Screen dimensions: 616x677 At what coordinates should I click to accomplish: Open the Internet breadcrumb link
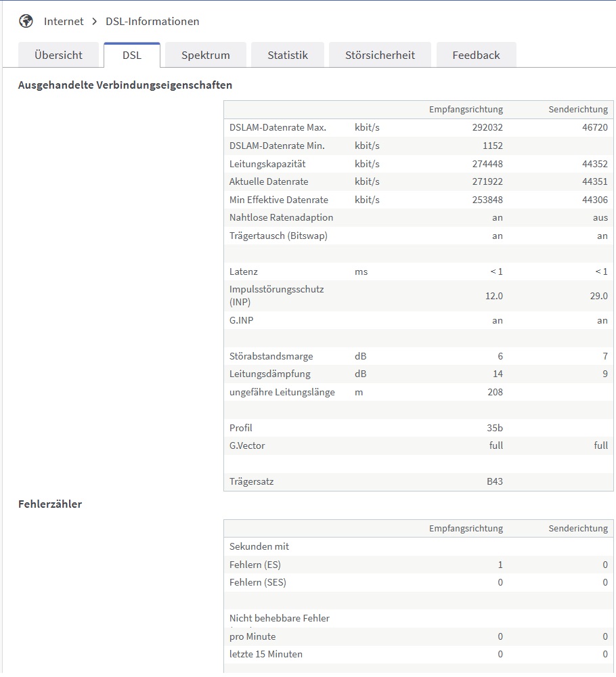pyautogui.click(x=64, y=21)
